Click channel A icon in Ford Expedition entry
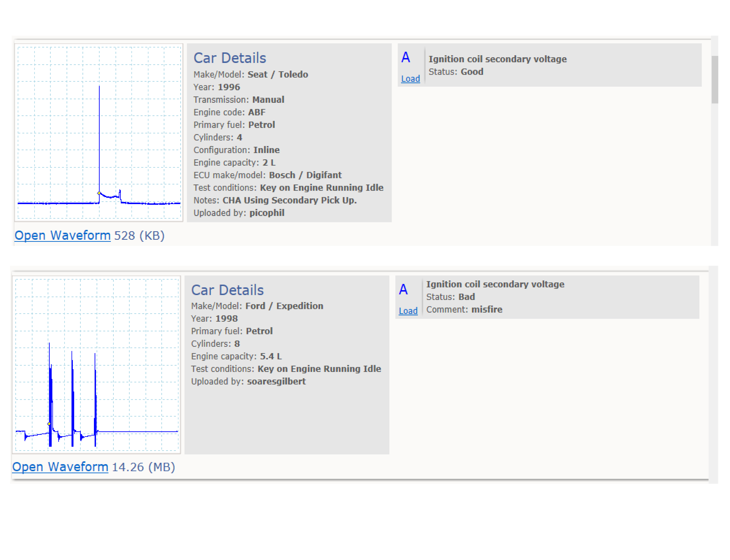 403,289
